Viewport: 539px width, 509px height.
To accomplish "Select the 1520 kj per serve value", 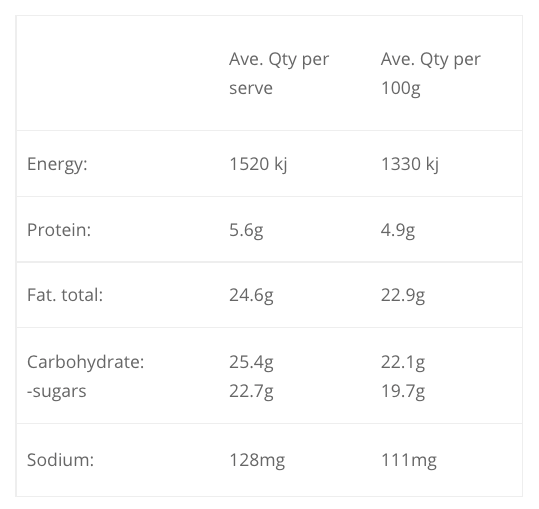I will (258, 164).
